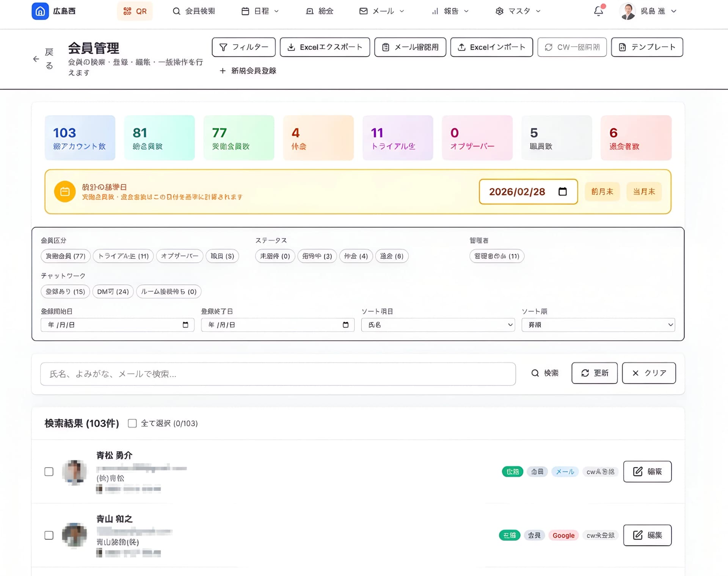Open the マスタ menu in navigation
Image resolution: width=728 pixels, height=576 pixels.
(x=518, y=11)
